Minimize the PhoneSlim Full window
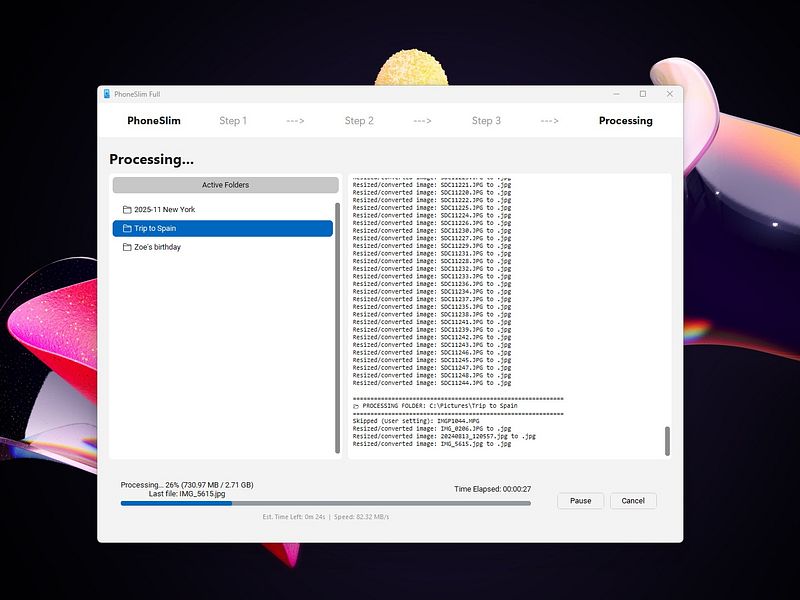 tap(617, 94)
